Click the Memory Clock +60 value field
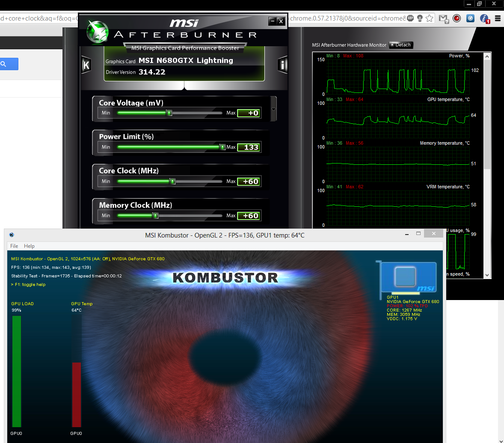 [x=249, y=216]
